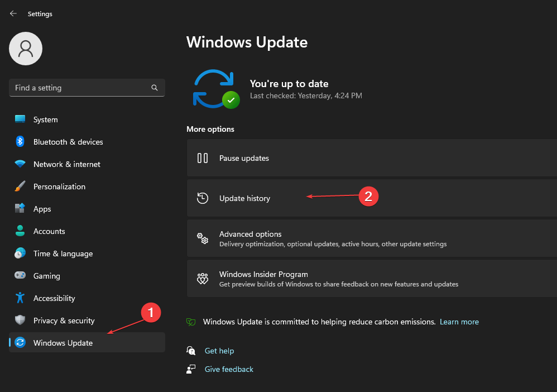Screen dimensions: 557x392
Task: Click the Gaming controller icon
Action: tap(20, 276)
